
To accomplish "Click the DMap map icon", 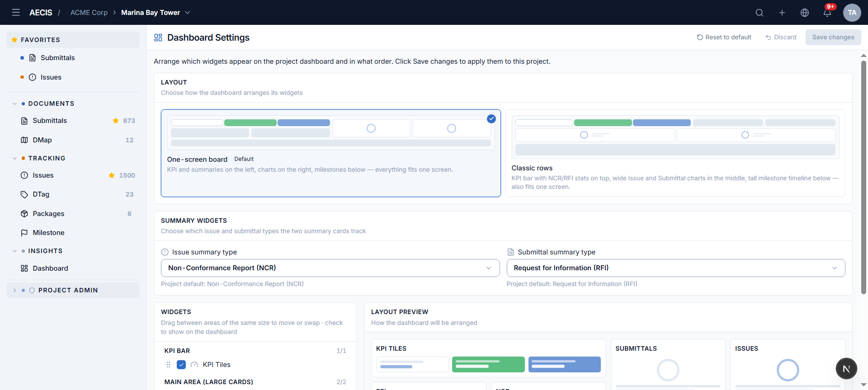I will pyautogui.click(x=24, y=140).
